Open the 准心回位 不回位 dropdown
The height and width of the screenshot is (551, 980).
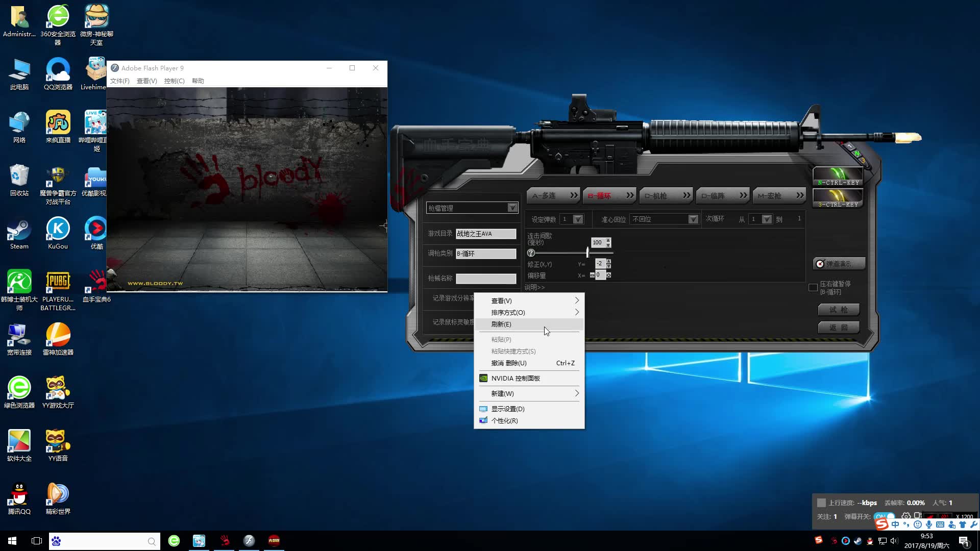tap(664, 219)
